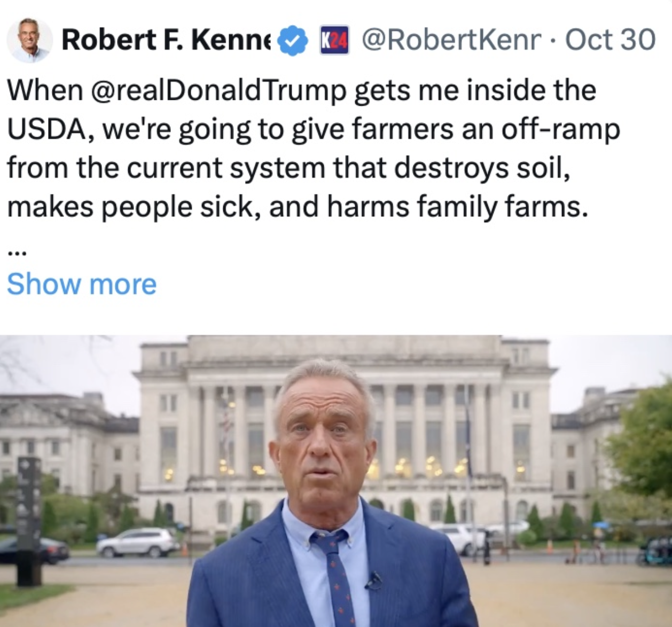Open the profile avatar photo
The height and width of the screenshot is (627, 672).
tap(29, 40)
